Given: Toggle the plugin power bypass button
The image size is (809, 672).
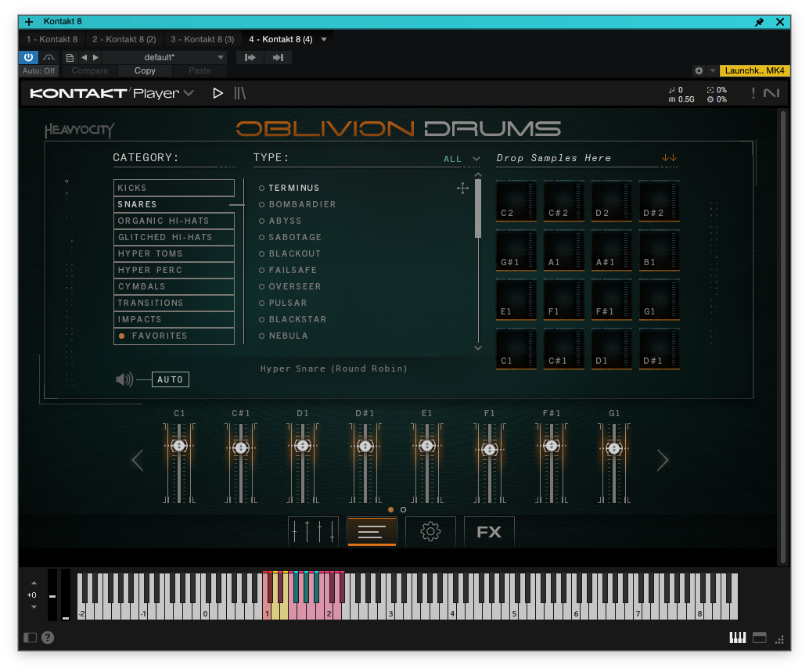Looking at the screenshot, I should point(28,57).
